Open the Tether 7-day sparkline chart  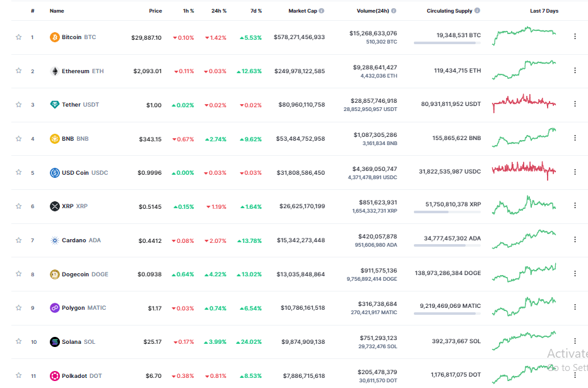click(x=524, y=103)
